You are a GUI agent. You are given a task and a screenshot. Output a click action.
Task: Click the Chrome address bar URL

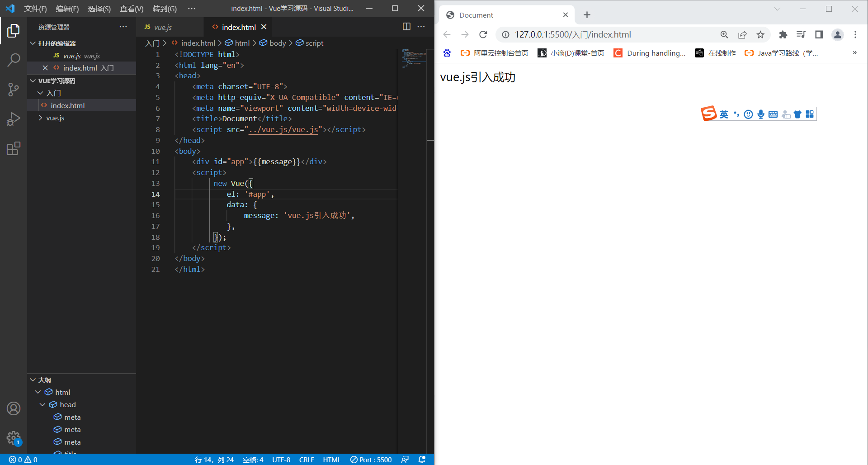click(573, 34)
